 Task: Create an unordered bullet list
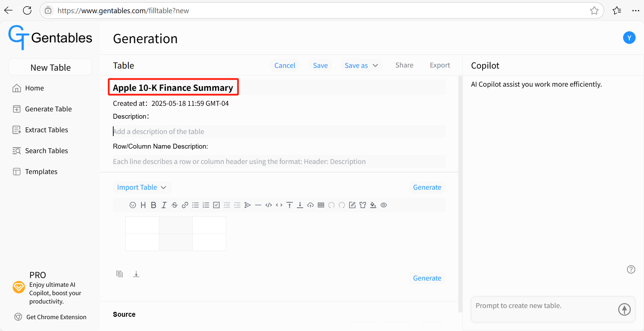point(195,205)
